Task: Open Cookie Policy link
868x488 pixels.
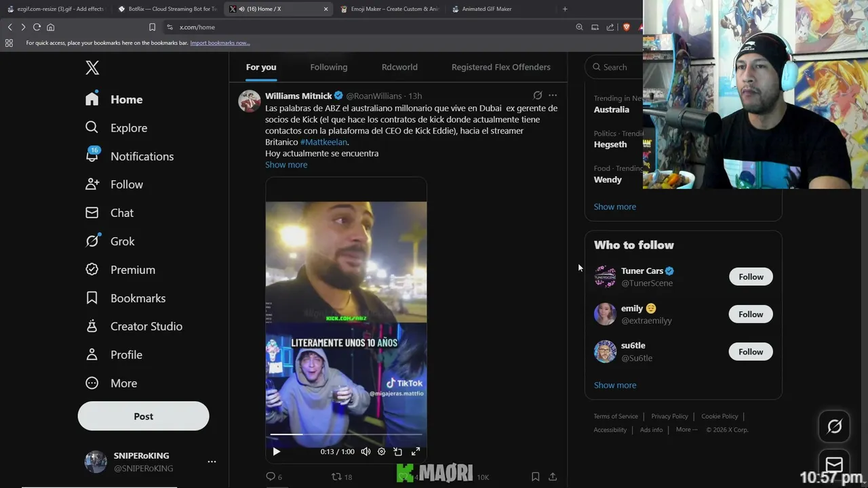Action: (719, 416)
